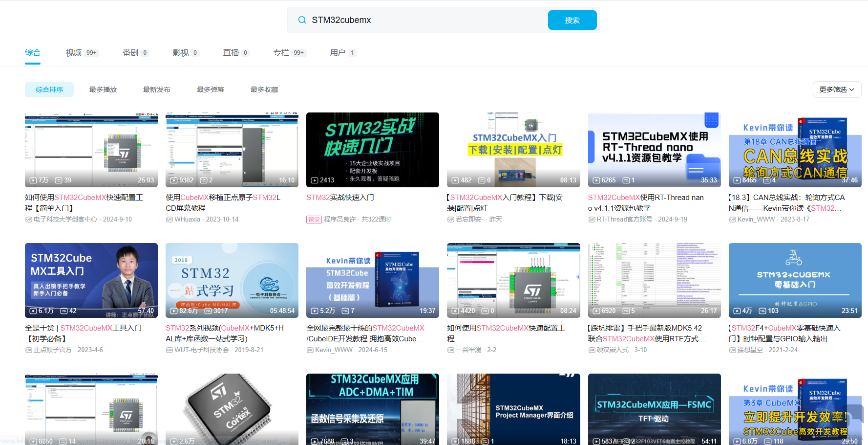868x445 pixels.
Task: Click the play-count icon beside 482
Action: pyautogui.click(x=455, y=180)
